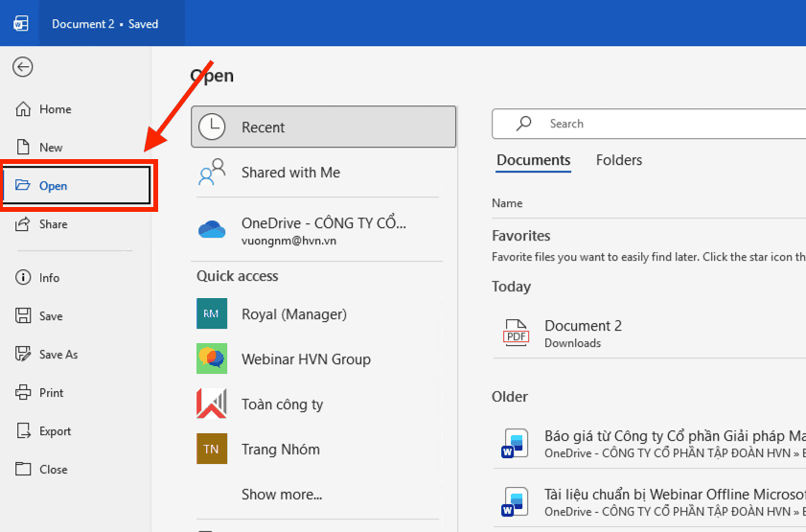This screenshot has width=806, height=532.
Task: Sort by the Name column header
Action: [507, 203]
